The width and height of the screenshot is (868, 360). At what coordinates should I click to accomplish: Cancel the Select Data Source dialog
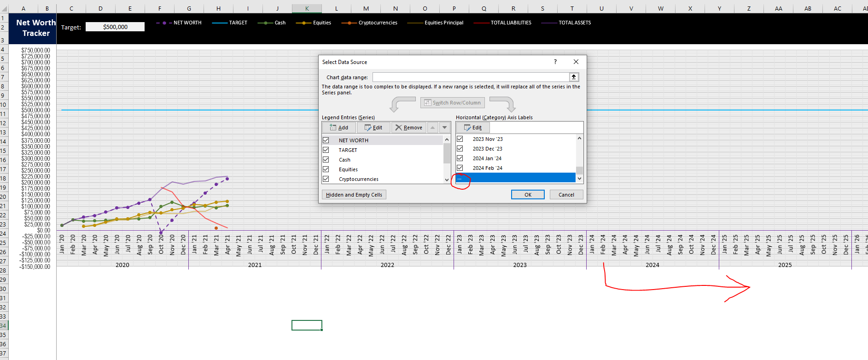(x=566, y=195)
